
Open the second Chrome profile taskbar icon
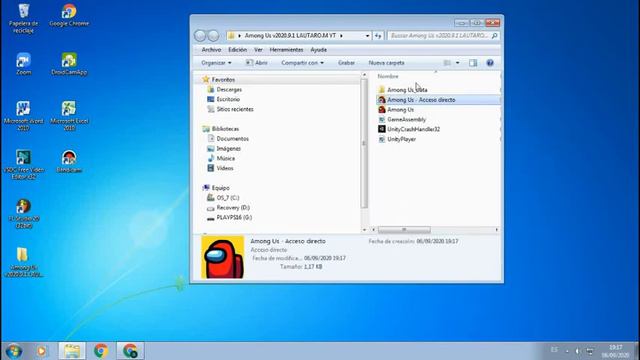(130, 351)
